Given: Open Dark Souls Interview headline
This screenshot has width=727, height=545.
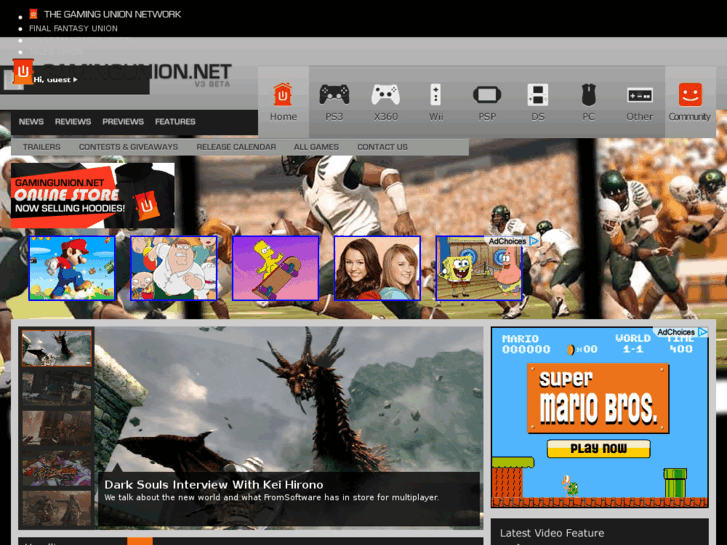Looking at the screenshot, I should pyautogui.click(x=214, y=485).
